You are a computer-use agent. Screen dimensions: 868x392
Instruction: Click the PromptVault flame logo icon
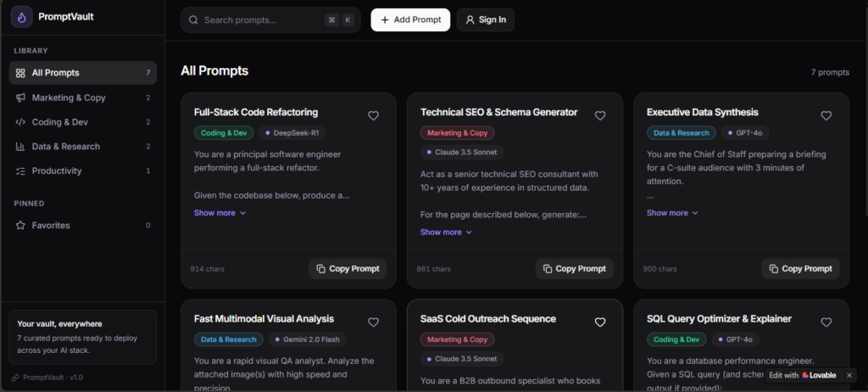click(21, 17)
